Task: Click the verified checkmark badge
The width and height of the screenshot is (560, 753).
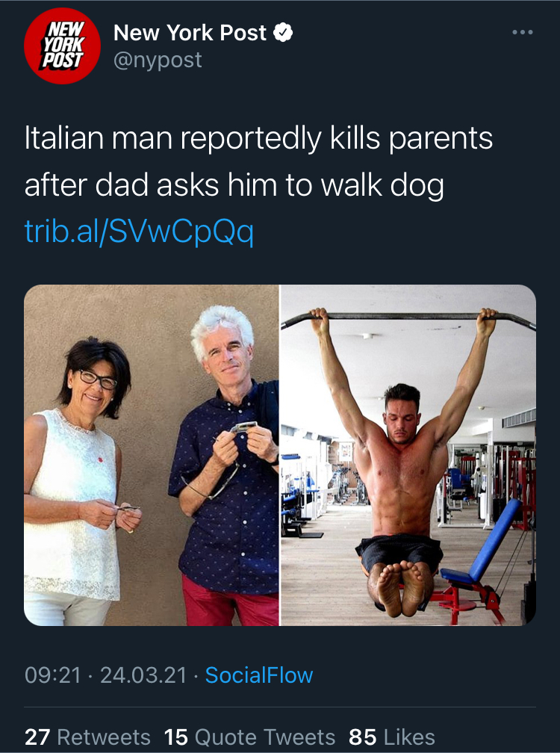Action: coord(283,33)
